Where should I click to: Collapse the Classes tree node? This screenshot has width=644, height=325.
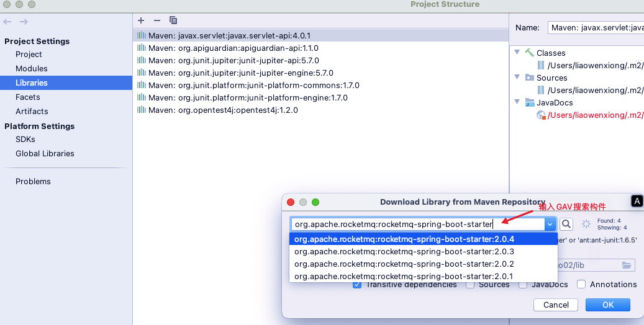[x=517, y=52]
